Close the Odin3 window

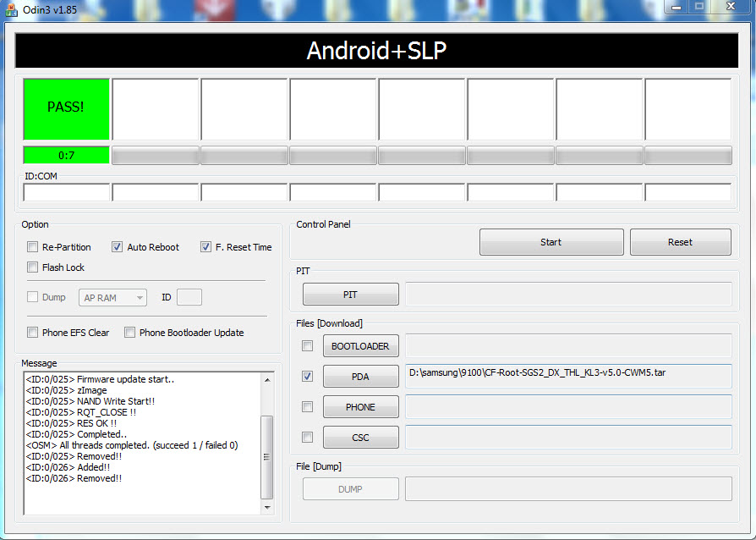(x=731, y=7)
